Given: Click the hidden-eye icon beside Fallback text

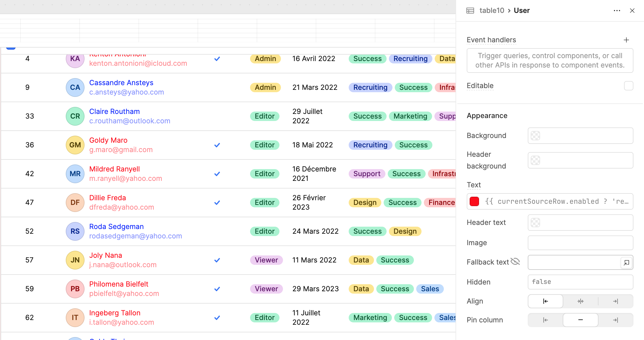Looking at the screenshot, I should (x=515, y=262).
